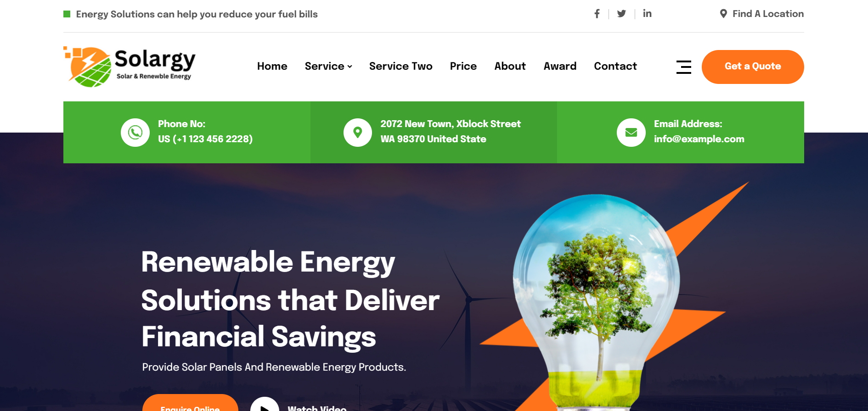Click the email envelope circle icon

(631, 133)
